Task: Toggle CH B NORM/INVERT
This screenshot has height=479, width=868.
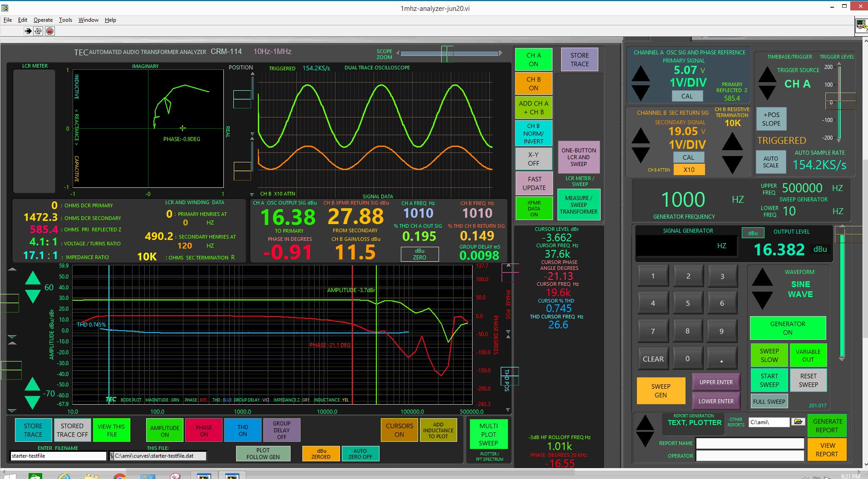Action: pos(534,133)
